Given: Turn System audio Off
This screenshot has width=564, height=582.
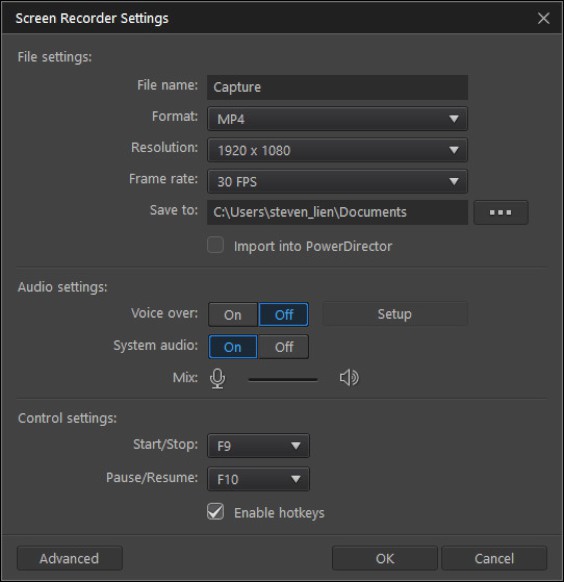Looking at the screenshot, I should (x=283, y=347).
